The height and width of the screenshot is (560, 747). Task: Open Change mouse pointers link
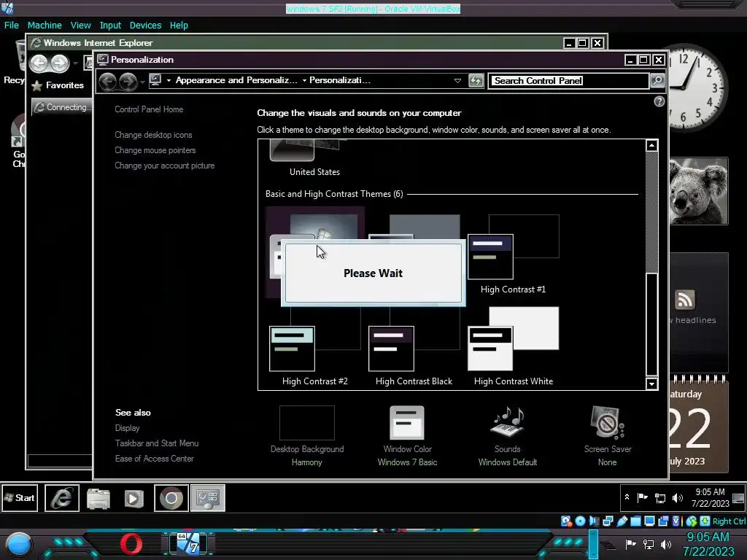coord(155,150)
